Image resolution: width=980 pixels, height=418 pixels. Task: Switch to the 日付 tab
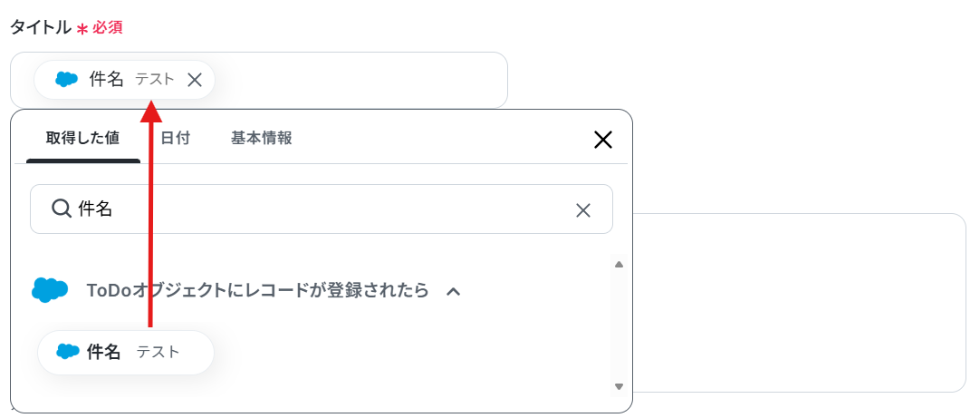175,139
